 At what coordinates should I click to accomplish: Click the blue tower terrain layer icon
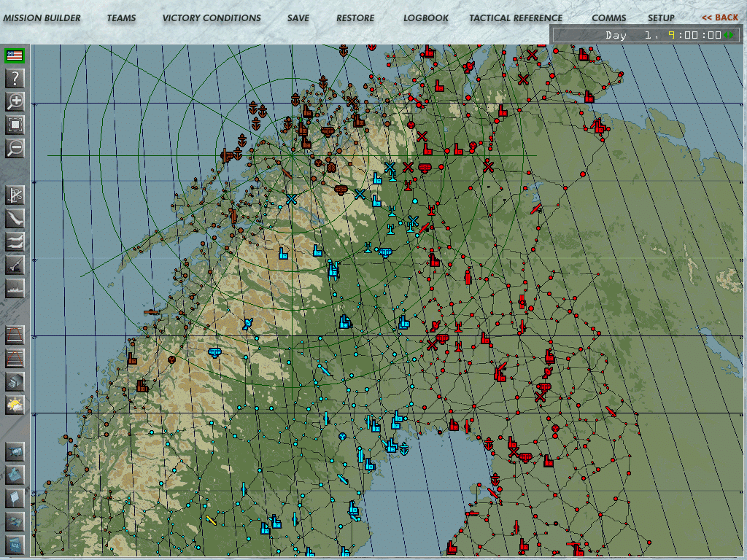15,475
